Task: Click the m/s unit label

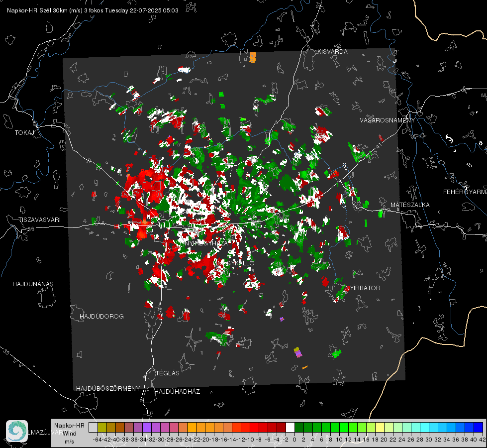Action: click(69, 442)
